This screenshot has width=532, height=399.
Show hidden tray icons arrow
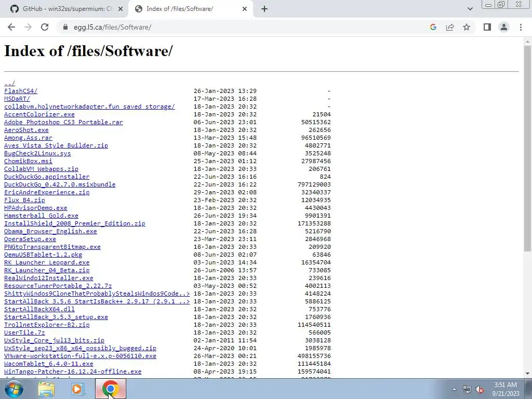tap(454, 389)
